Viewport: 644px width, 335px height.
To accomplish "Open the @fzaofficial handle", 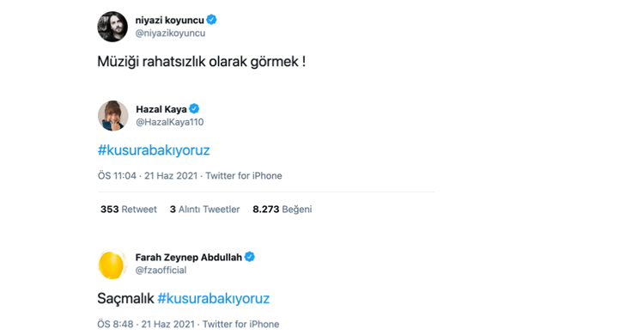I will [161, 270].
